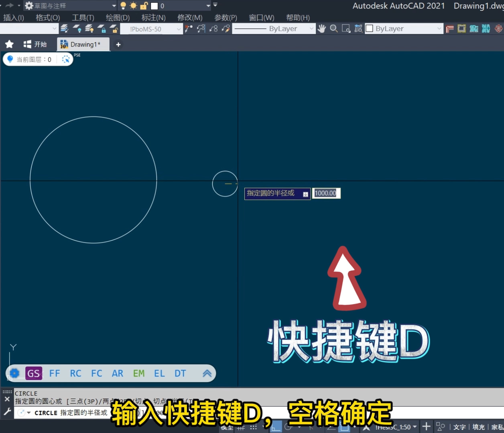Screen dimensions: 504x433
Task: Click the 当前图层：0 current layer label
Action: point(34,59)
